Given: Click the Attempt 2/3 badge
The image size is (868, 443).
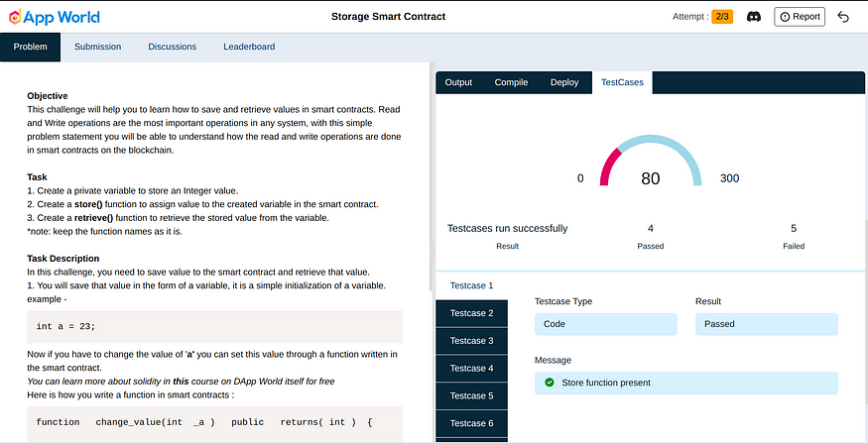Looking at the screenshot, I should point(722,17).
